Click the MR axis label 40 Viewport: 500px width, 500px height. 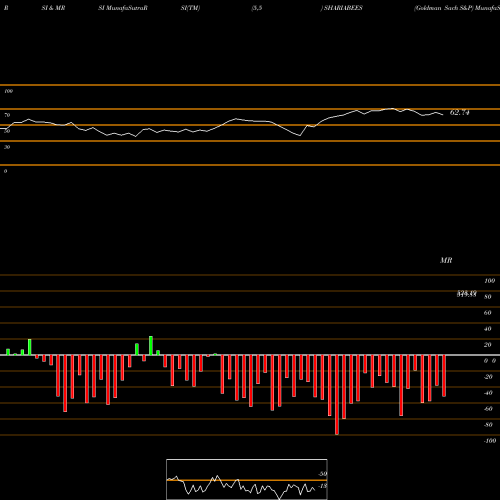tap(488, 329)
